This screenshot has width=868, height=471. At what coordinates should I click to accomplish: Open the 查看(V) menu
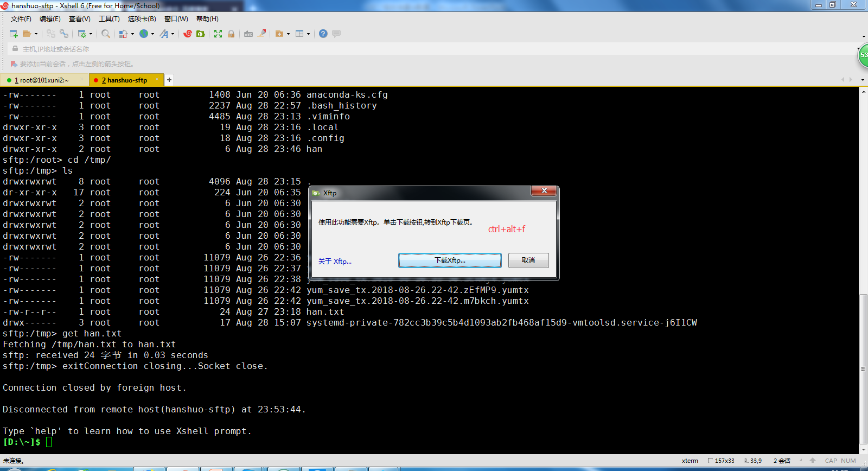(80, 19)
